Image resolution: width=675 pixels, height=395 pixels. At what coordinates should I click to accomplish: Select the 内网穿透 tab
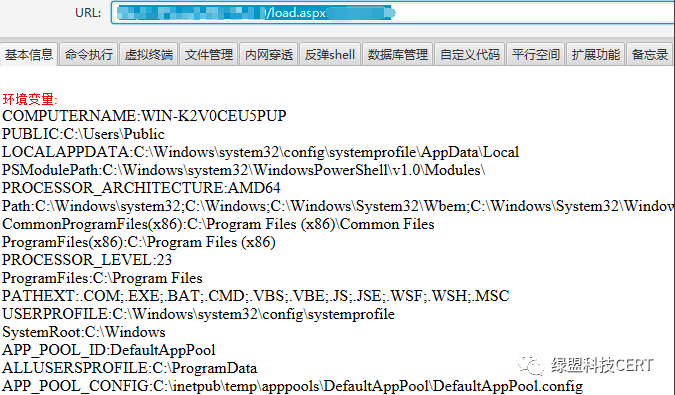269,55
